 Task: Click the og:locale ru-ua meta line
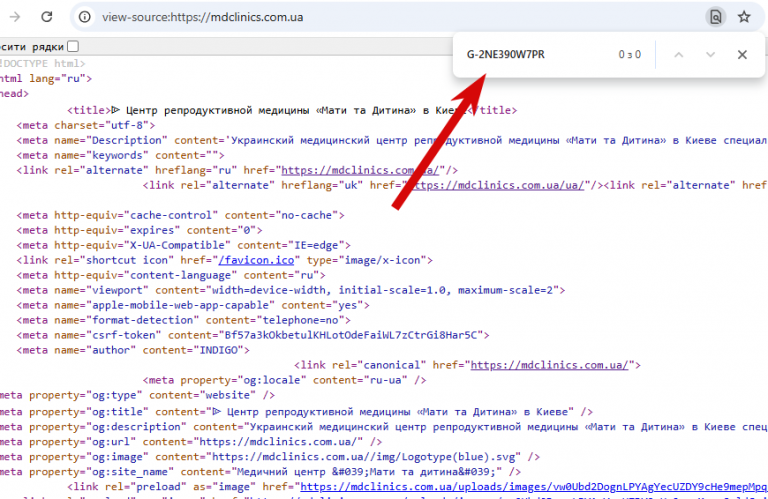285,380
